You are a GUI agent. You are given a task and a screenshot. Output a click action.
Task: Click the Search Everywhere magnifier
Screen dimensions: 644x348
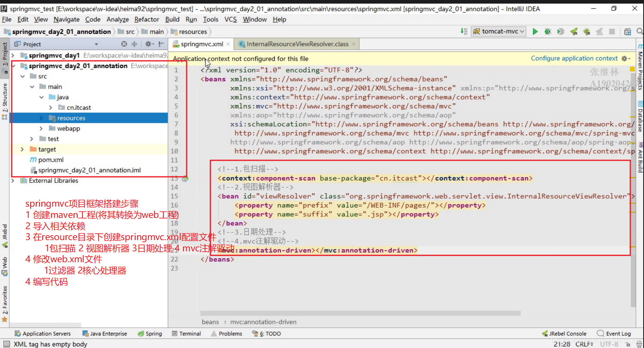tap(640, 31)
